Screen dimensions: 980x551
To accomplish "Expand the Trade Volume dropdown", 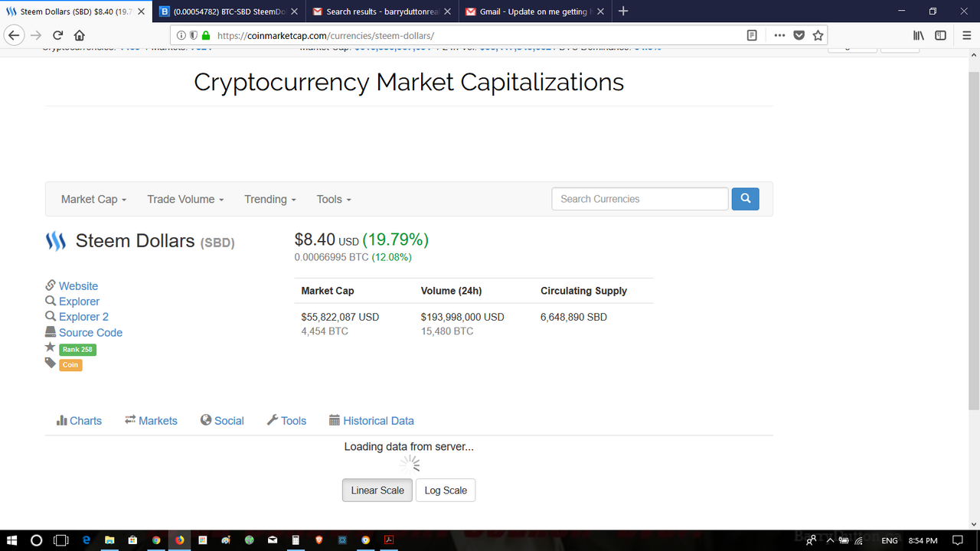I will point(186,199).
